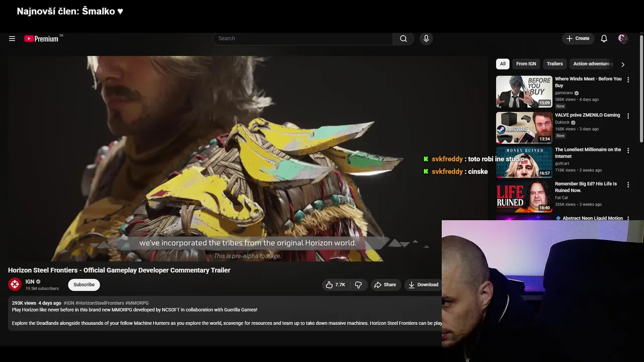Image resolution: width=644 pixels, height=362 pixels.
Task: Open title 'Remember Big Ed? His Life Is Ruined Now.'
Action: [x=586, y=187]
